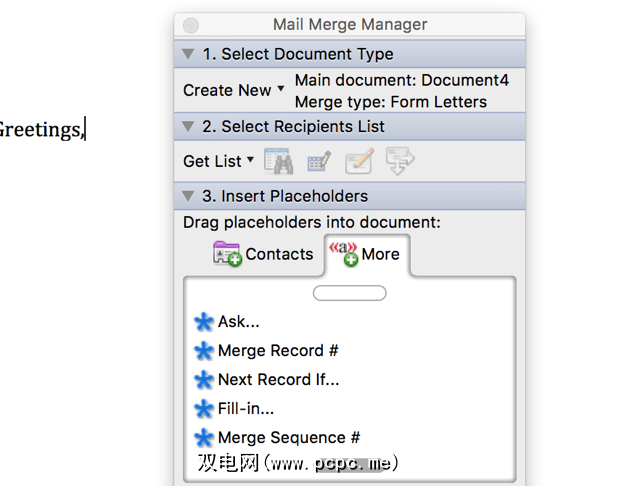Click the rounded scroll handle above the list
Image resolution: width=640 pixels, height=486 pixels.
click(x=349, y=293)
